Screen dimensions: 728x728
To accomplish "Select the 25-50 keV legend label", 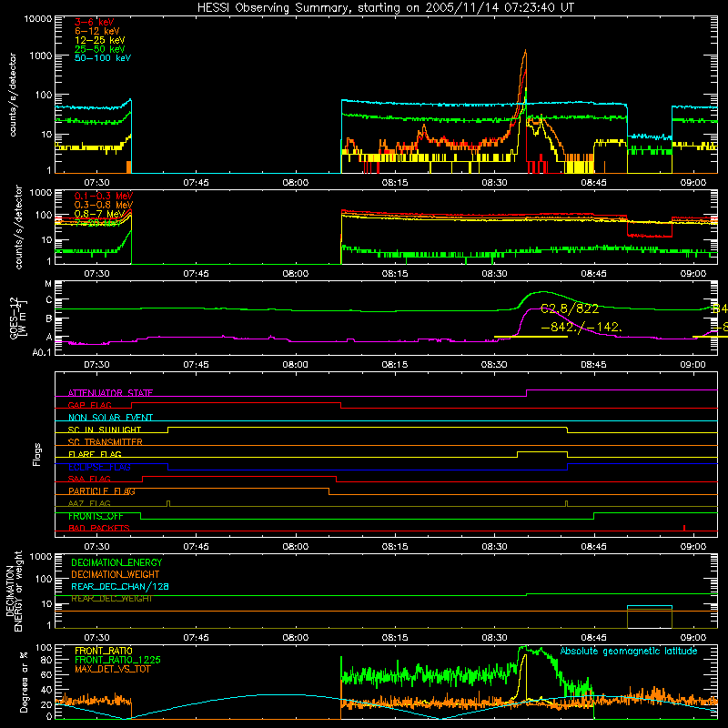I will pyautogui.click(x=100, y=49).
